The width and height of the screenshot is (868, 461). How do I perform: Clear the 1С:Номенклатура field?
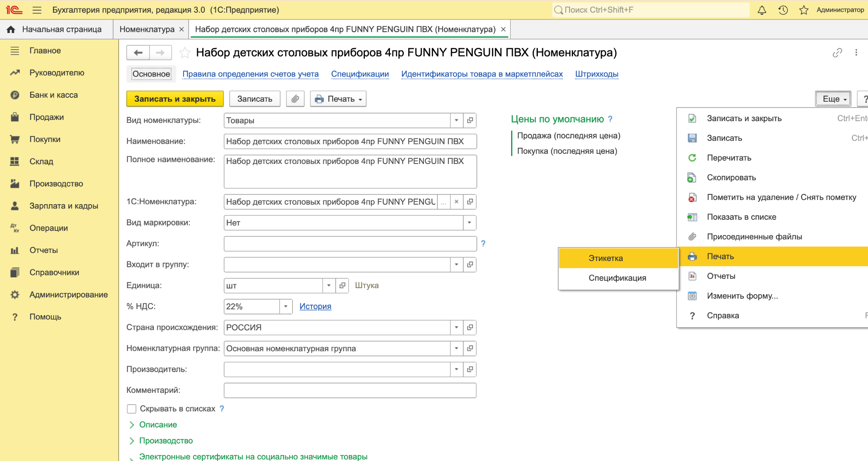click(x=456, y=202)
